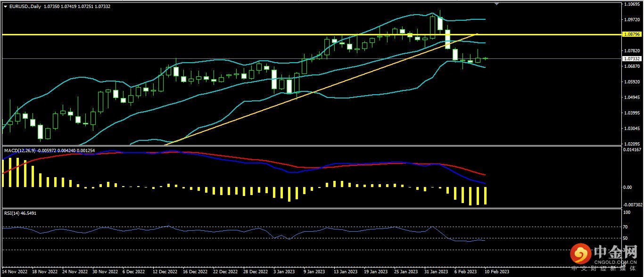Click the RSI(14) 46.5491 indicator label
644x277 pixels.
pos(20,213)
